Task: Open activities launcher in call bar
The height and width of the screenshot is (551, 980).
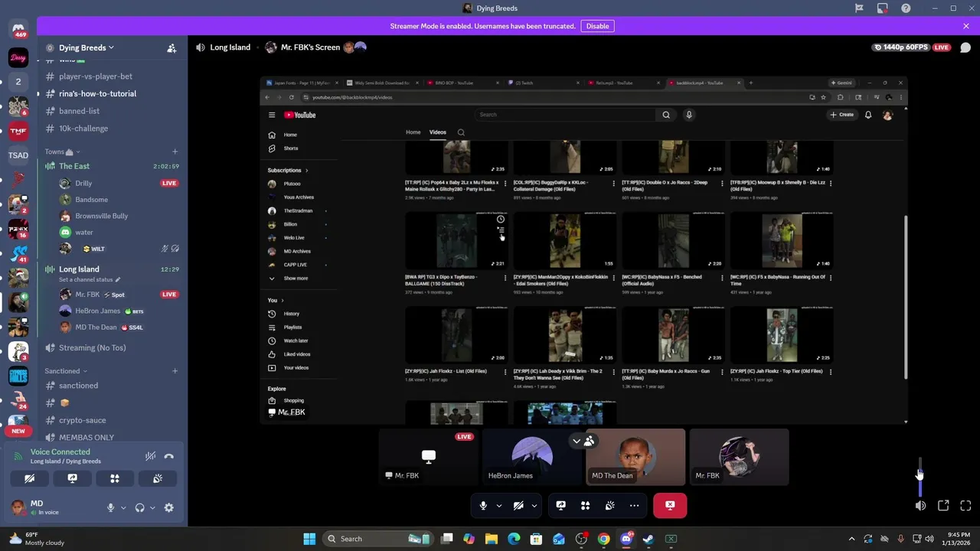Action: point(585,505)
